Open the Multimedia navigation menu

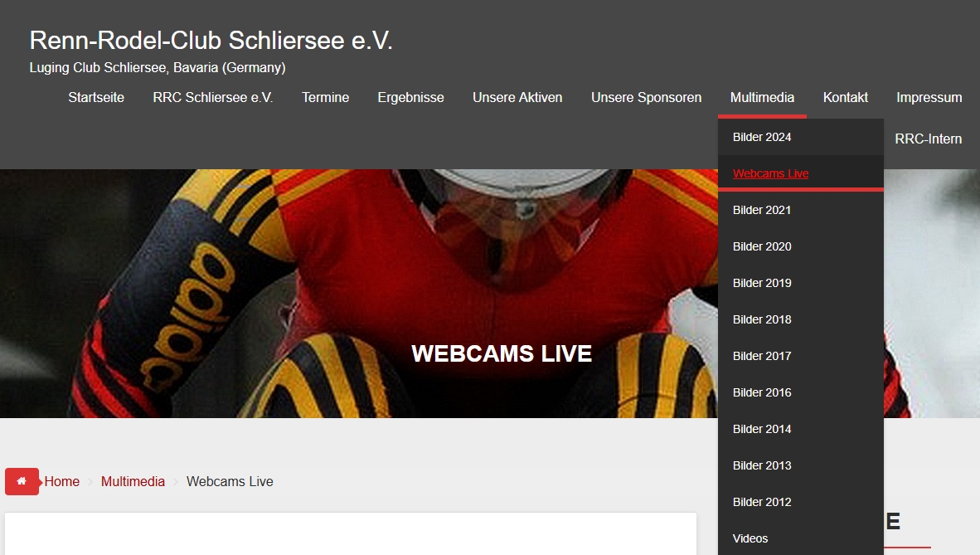pyautogui.click(x=762, y=98)
